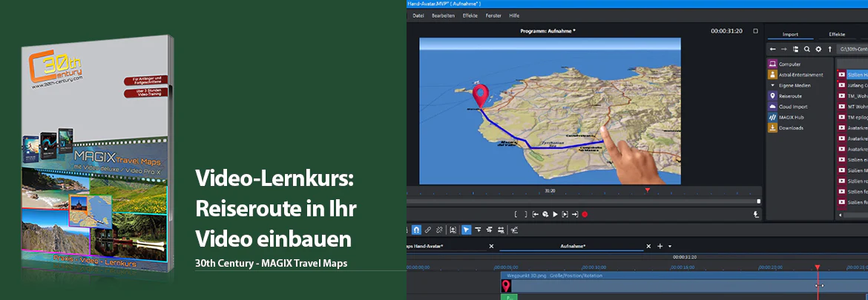This screenshot has height=300, width=868.
Task: Close the Aufnahme project tab
Action: click(x=649, y=246)
